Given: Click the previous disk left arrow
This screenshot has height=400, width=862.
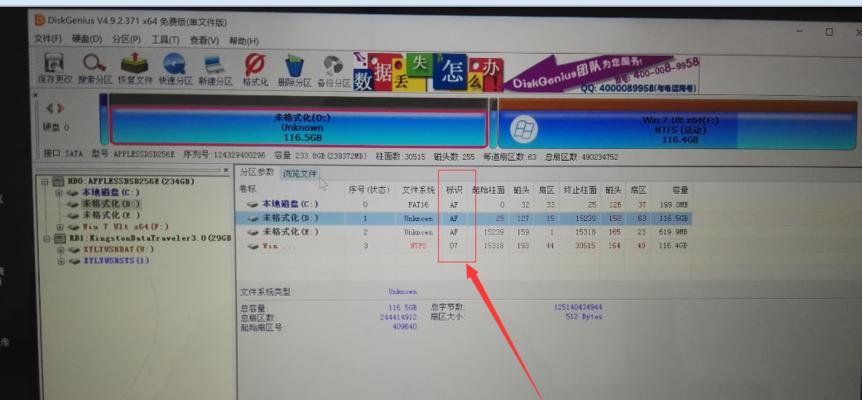Looking at the screenshot, I should coord(49,108).
